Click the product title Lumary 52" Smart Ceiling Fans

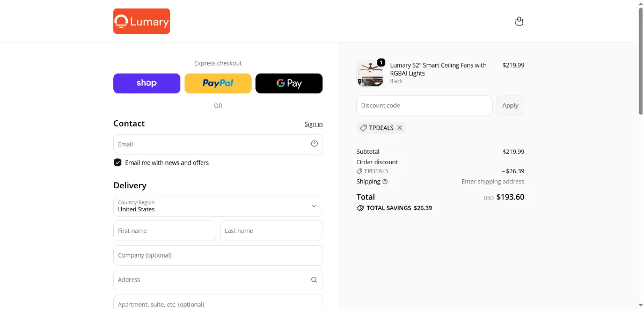438,69
